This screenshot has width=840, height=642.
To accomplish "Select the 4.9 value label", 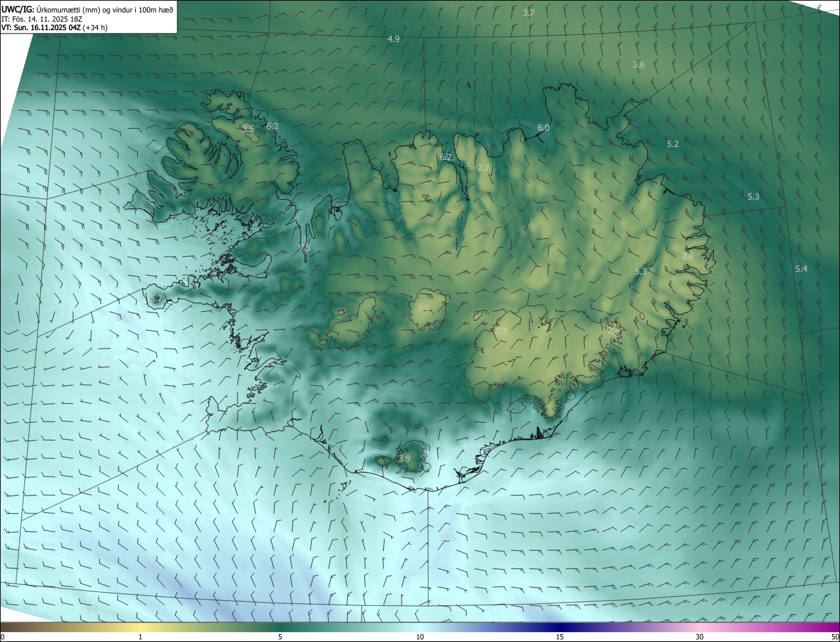I will pos(394,39).
